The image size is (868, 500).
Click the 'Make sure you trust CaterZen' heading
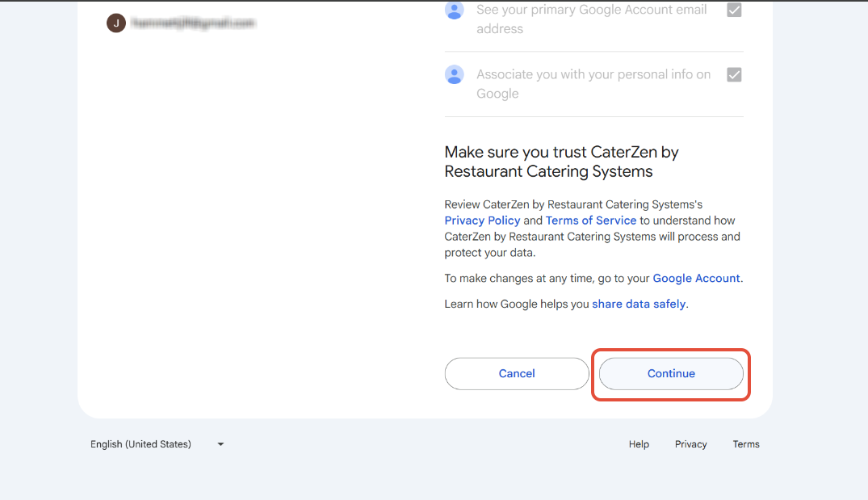click(x=561, y=162)
